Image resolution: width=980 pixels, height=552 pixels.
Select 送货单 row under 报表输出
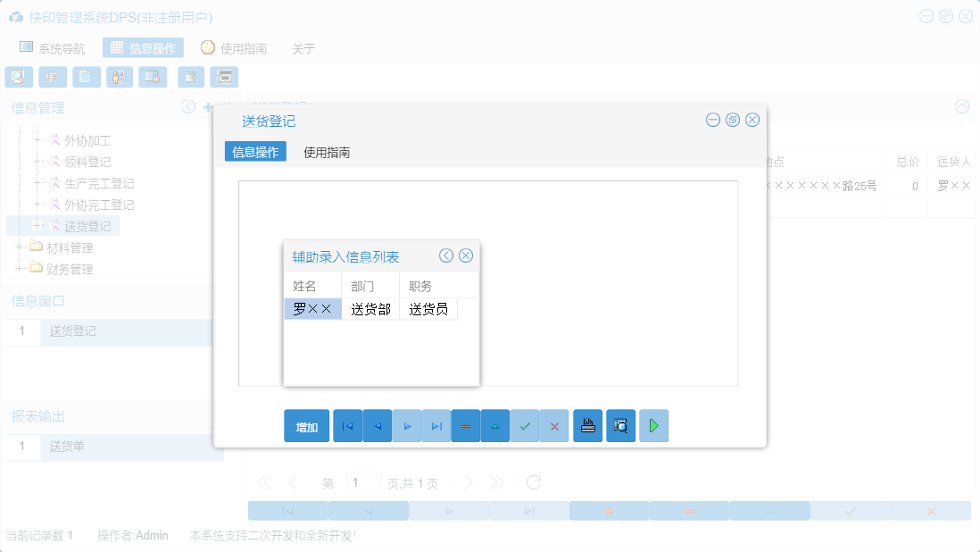click(x=114, y=447)
